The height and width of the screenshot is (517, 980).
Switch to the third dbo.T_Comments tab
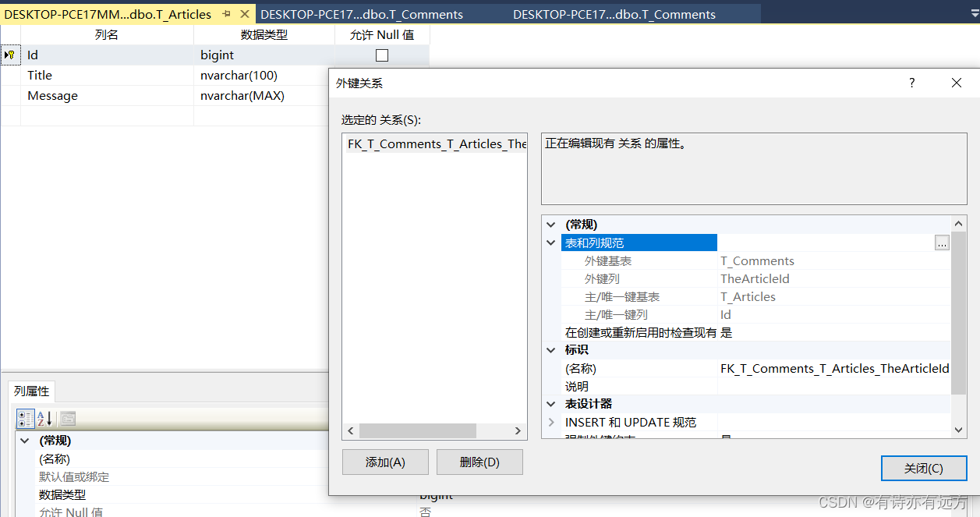click(614, 14)
